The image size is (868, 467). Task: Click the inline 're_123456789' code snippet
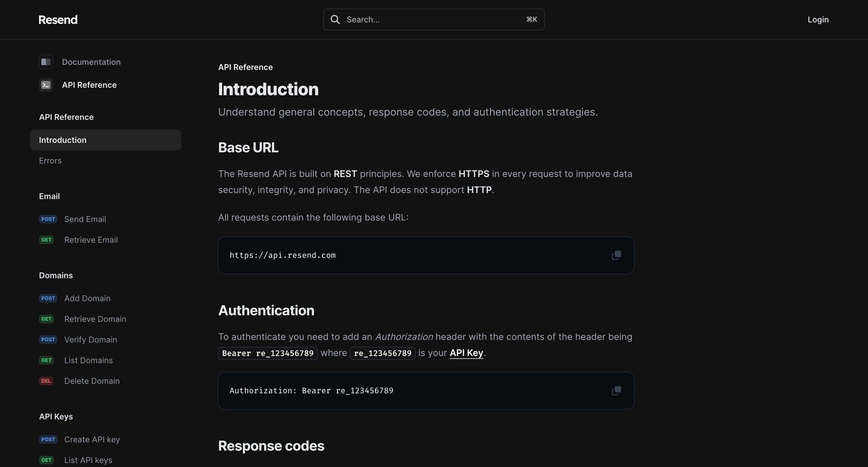383,353
